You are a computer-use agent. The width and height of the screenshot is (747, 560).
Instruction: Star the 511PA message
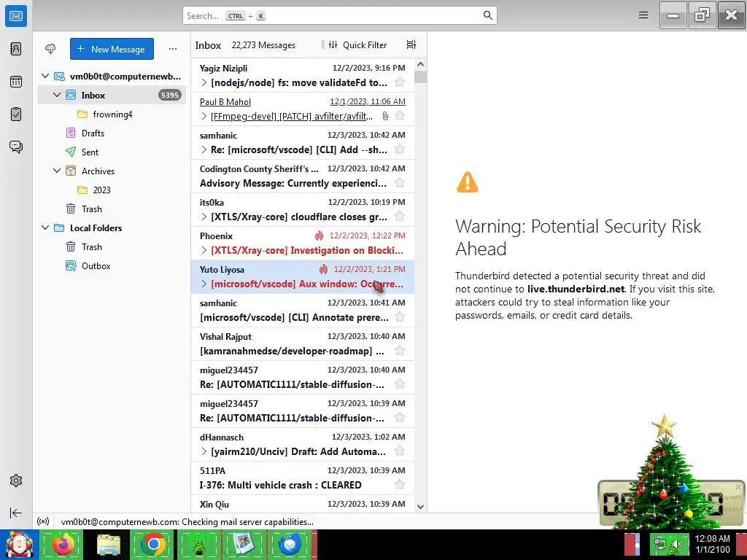point(400,485)
